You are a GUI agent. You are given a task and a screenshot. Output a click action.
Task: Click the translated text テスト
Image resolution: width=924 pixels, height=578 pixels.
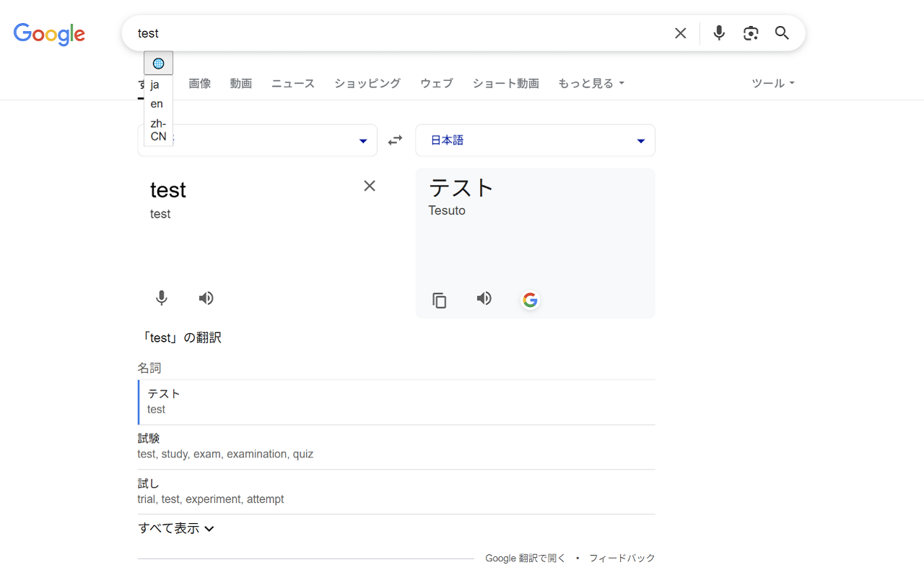461,188
